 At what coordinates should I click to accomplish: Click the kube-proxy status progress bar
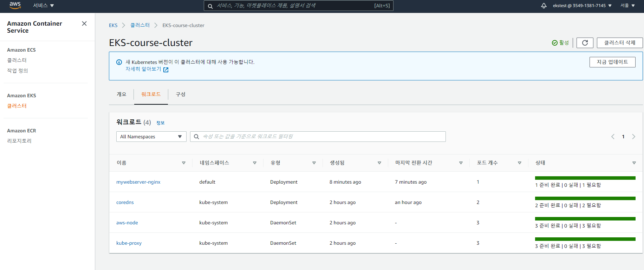point(585,239)
